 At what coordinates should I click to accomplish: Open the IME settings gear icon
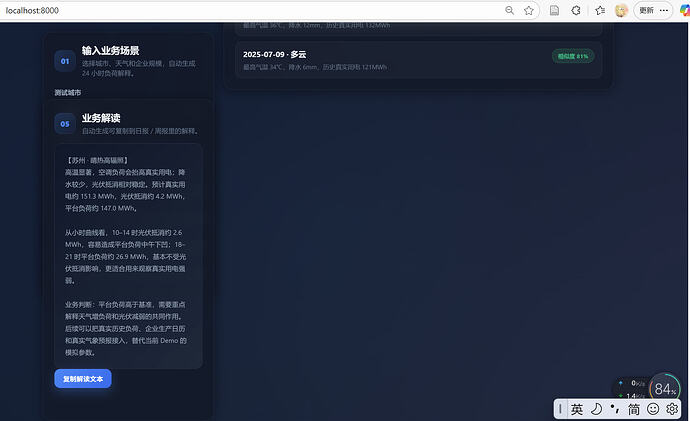(672, 409)
